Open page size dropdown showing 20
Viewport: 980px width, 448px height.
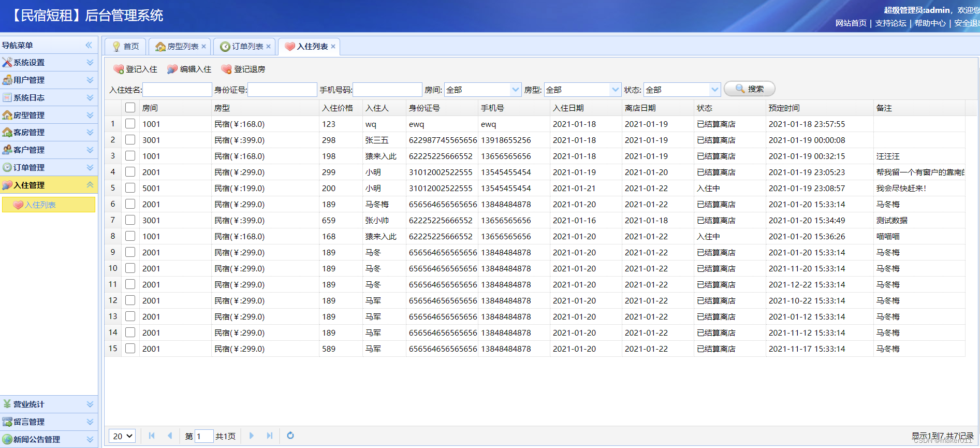(x=123, y=436)
